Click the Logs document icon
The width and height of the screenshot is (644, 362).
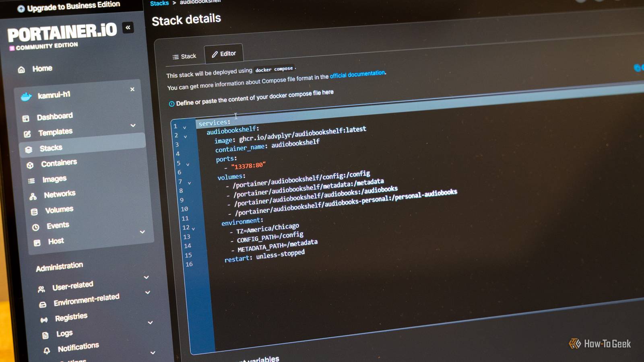45,335
